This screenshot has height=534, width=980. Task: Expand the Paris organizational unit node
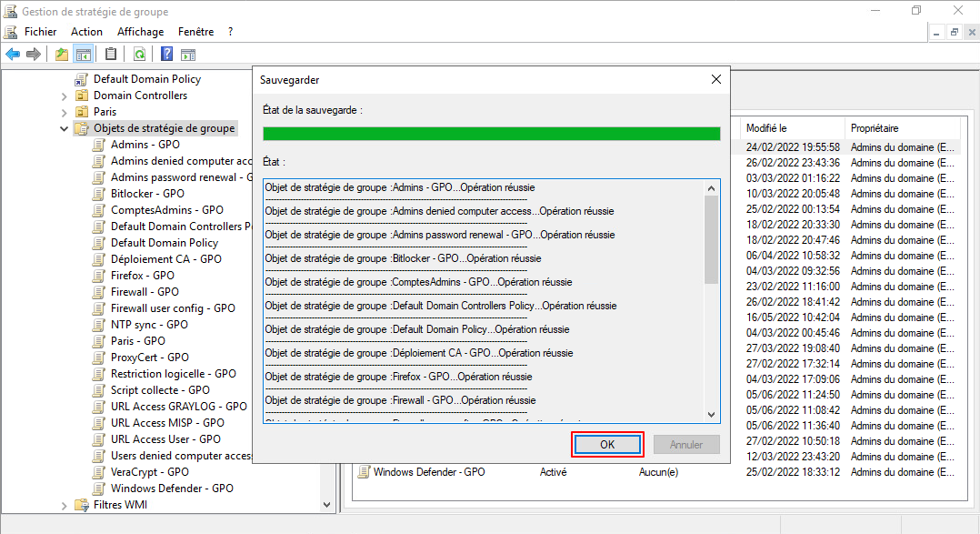(x=65, y=112)
